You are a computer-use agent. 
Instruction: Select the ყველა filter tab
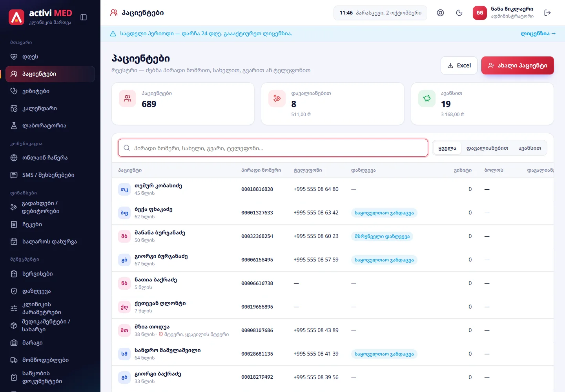tap(447, 148)
